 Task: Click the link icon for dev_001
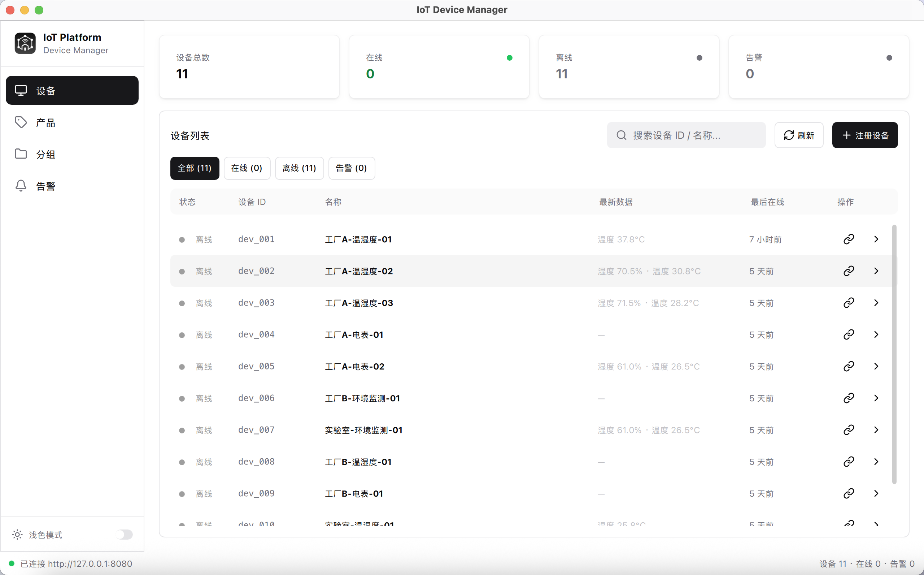tap(849, 239)
